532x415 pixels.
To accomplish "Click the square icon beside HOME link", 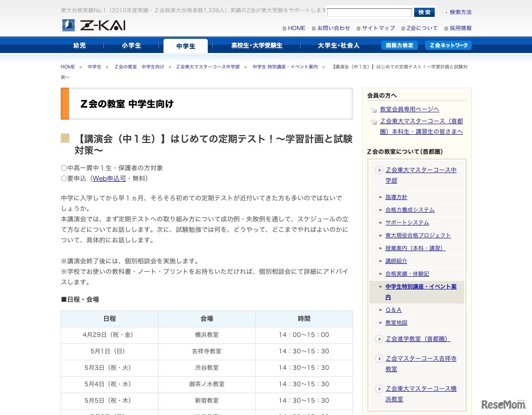I will tap(284, 28).
